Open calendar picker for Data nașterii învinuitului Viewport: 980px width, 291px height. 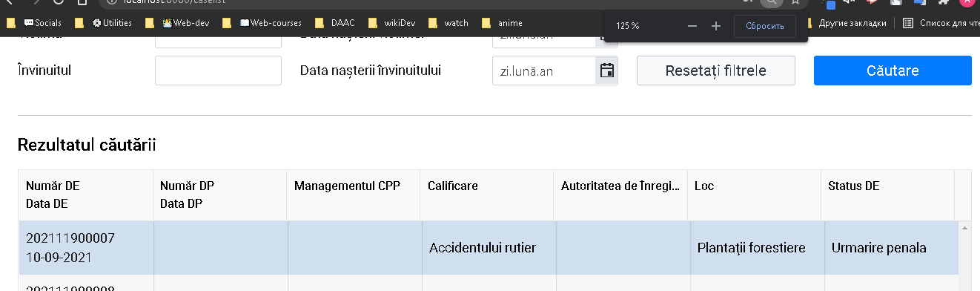[606, 71]
